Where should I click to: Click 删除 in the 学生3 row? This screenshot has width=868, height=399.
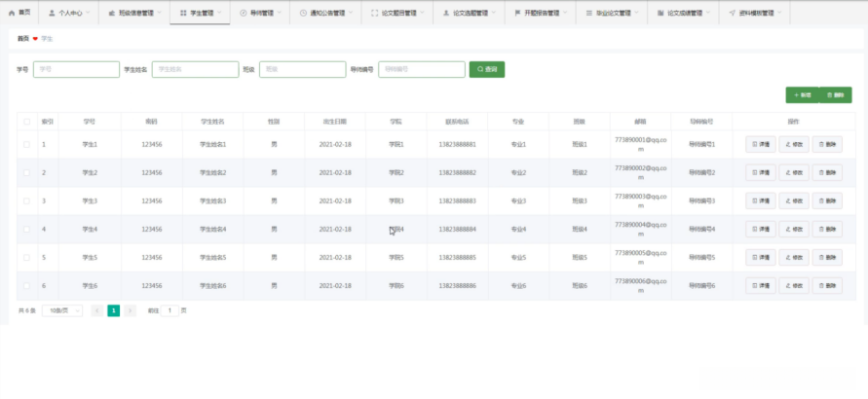(828, 201)
